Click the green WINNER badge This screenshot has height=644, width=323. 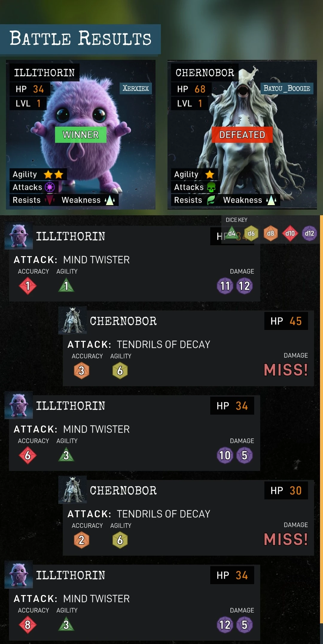point(80,135)
